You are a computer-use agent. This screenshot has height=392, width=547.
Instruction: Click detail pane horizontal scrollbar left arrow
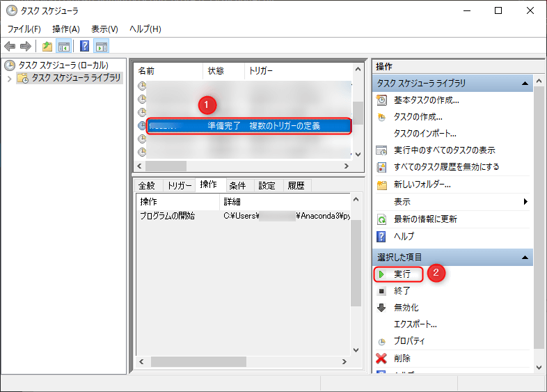coord(141,361)
